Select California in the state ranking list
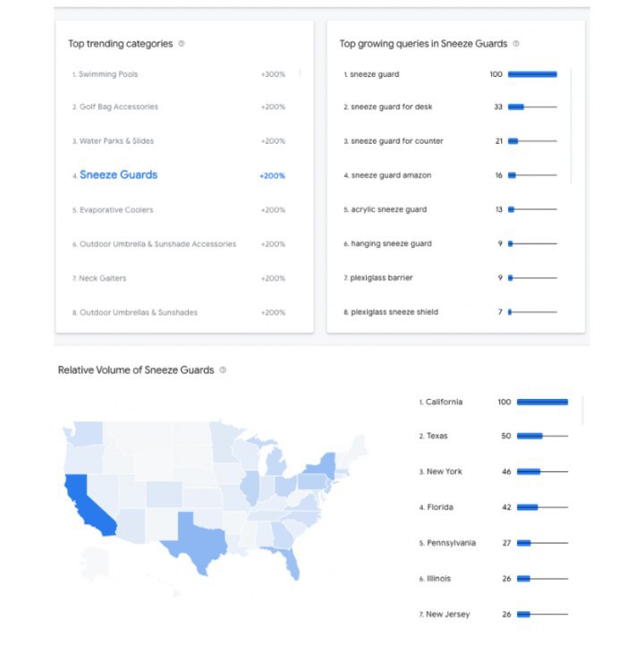The width and height of the screenshot is (644, 645). [x=444, y=403]
